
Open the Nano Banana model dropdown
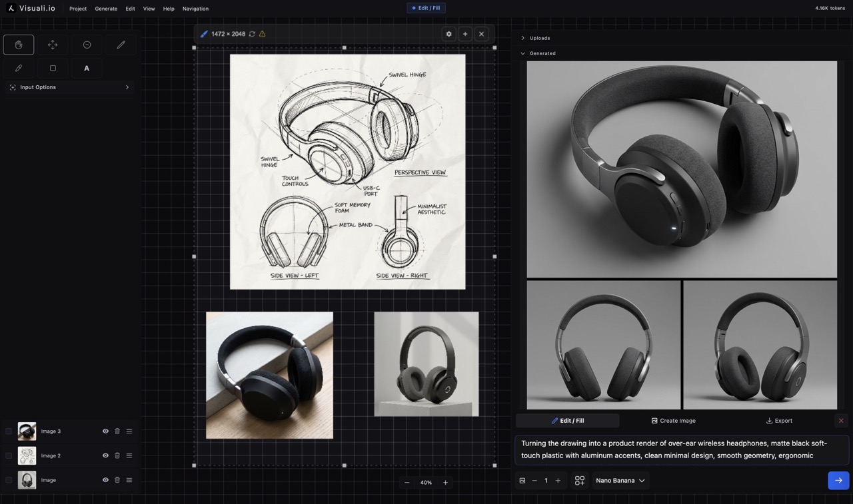pos(620,480)
